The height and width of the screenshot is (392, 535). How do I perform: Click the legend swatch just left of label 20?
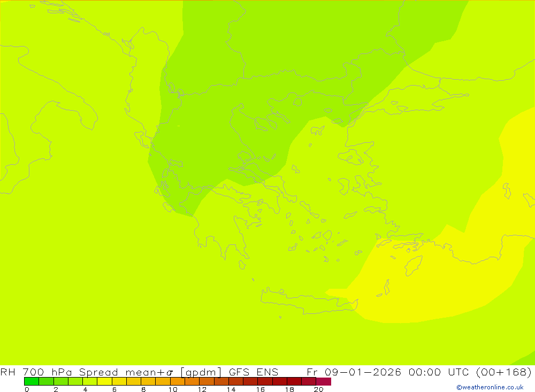(309, 381)
